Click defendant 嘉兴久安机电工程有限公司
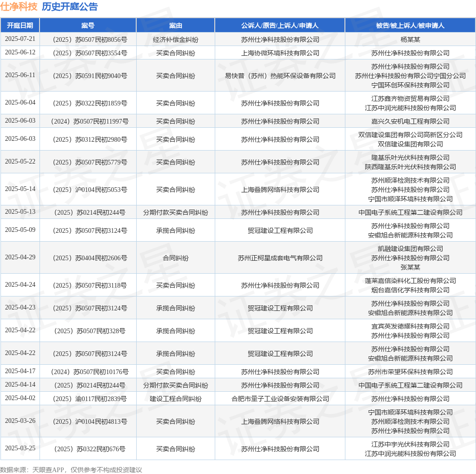This screenshot has height=474, width=476. click(x=410, y=121)
